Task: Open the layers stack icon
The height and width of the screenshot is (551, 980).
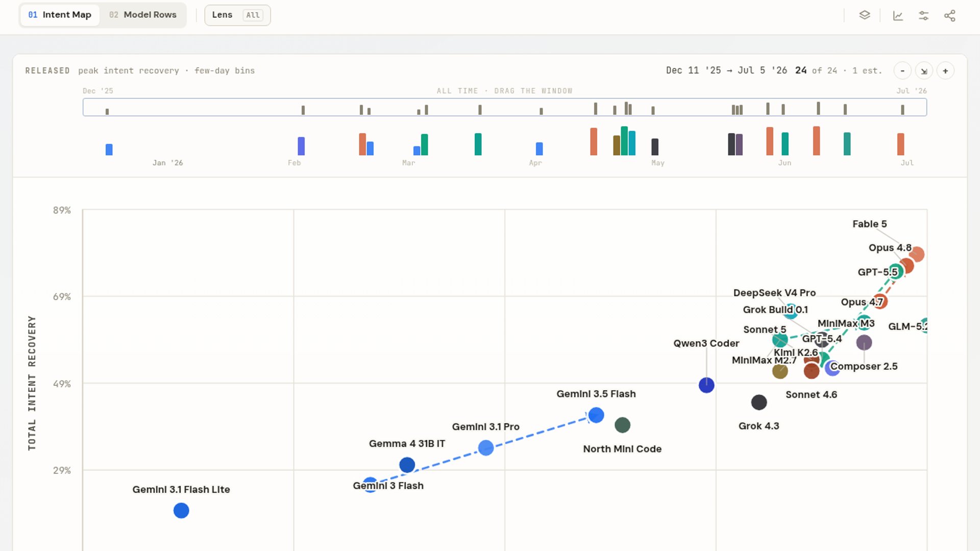Action: (864, 15)
